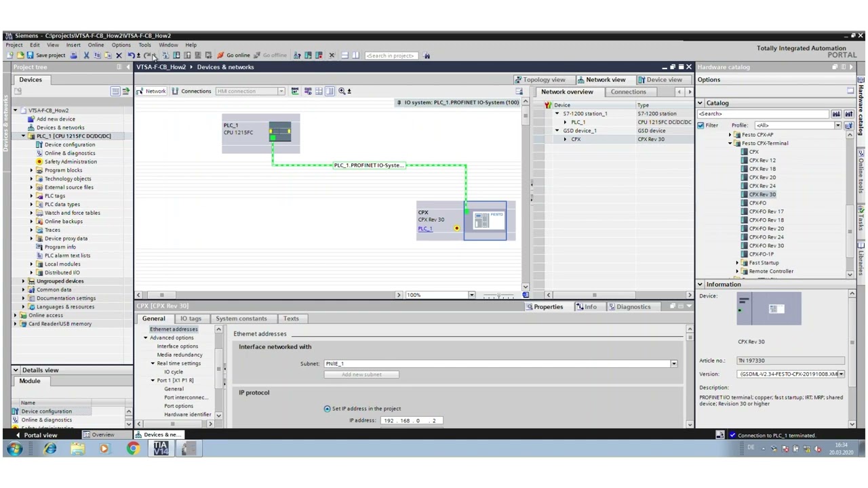Toggle the Connections button in editor toolbar
Viewport: 868px width, 488px height.
pos(191,91)
